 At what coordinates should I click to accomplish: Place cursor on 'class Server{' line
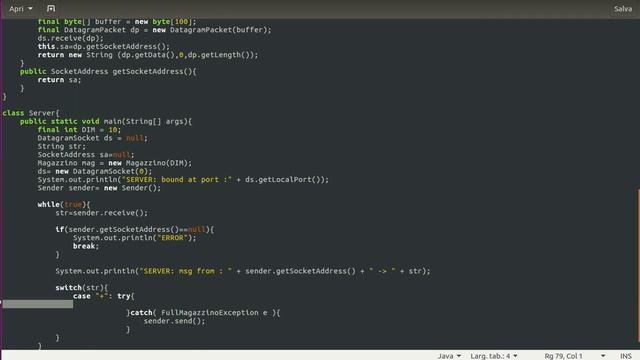pyautogui.click(x=31, y=113)
